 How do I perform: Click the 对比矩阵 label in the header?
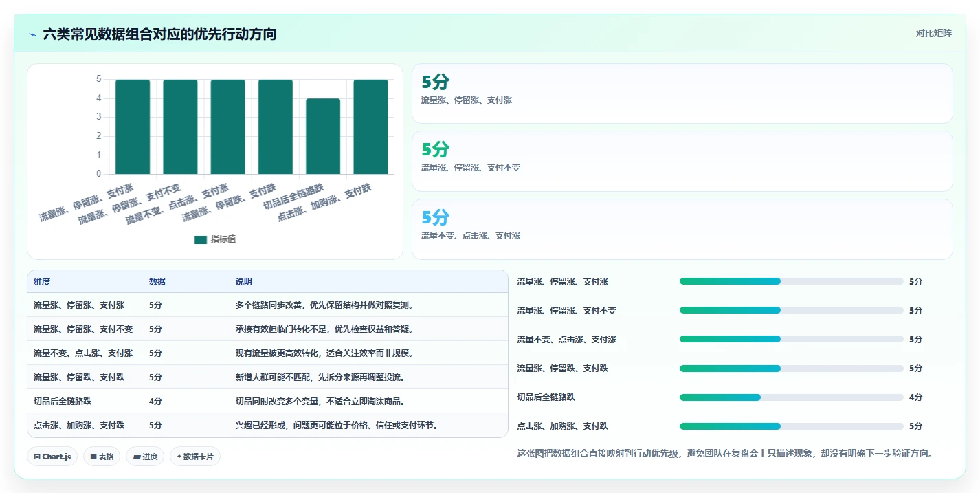coord(934,34)
